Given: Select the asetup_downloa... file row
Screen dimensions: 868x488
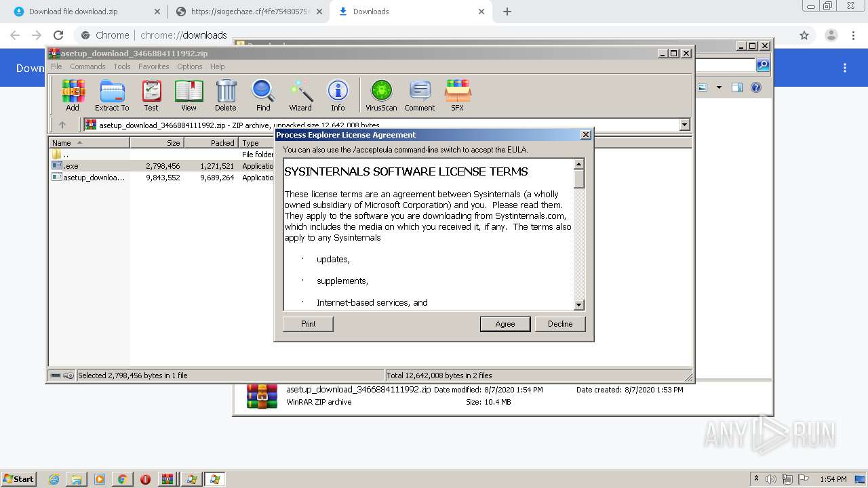Looking at the screenshot, I should click(x=161, y=178).
